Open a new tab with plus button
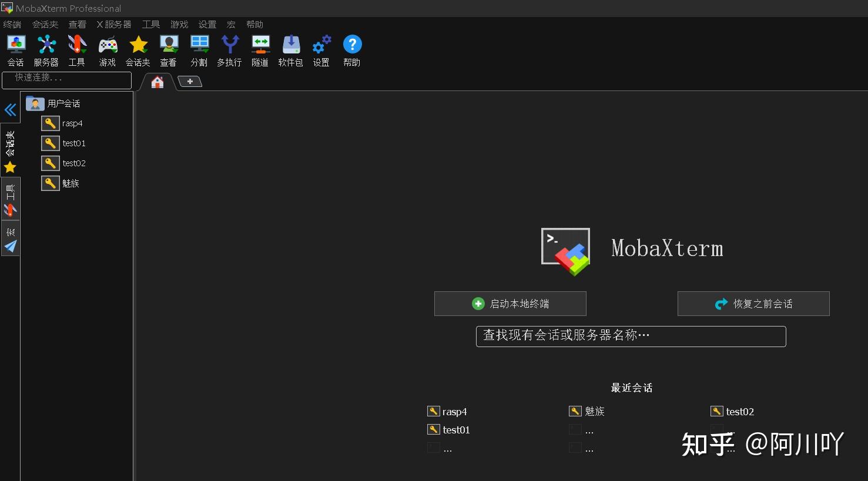Screen dimensions: 868x481 (x=190, y=82)
